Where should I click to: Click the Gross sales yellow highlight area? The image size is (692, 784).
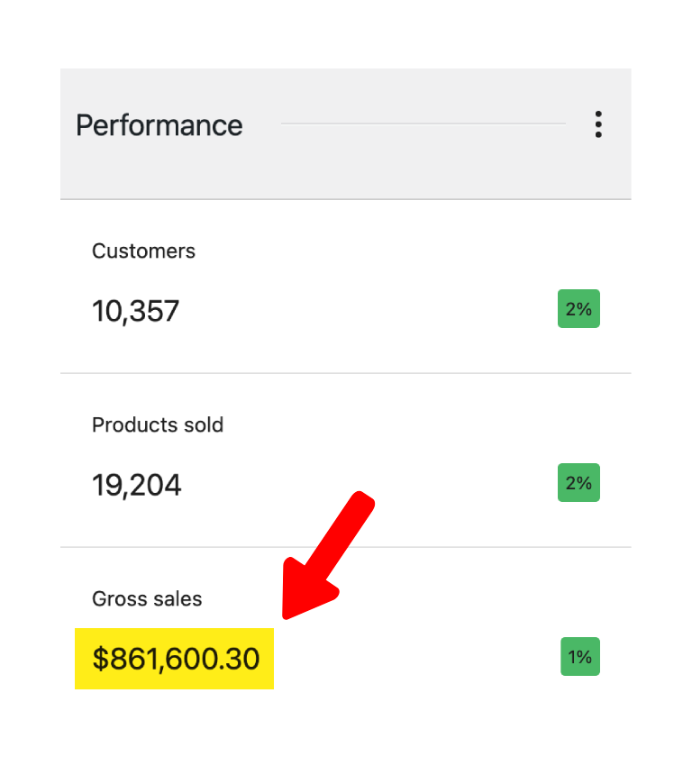174,659
